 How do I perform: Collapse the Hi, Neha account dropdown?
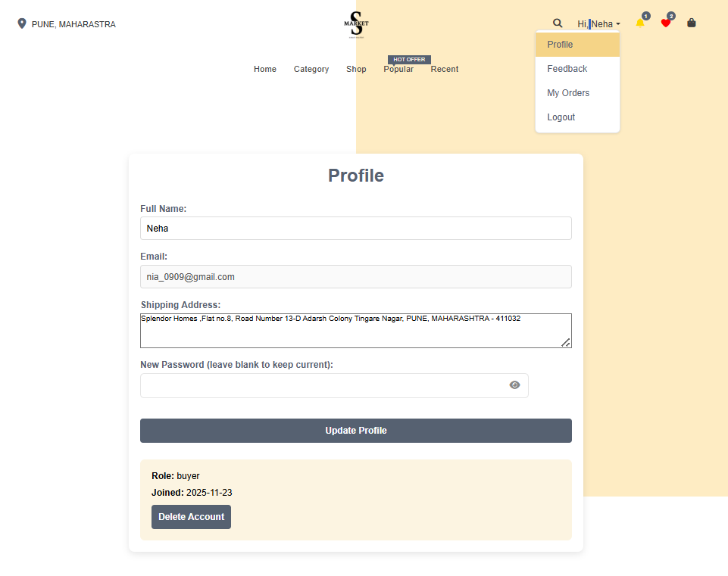click(598, 24)
